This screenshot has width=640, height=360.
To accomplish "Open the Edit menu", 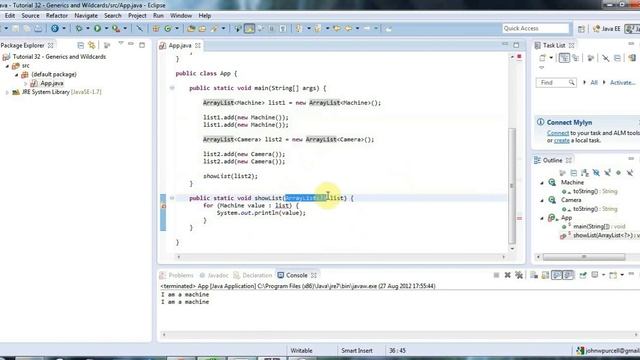I will [x=10, y=16].
